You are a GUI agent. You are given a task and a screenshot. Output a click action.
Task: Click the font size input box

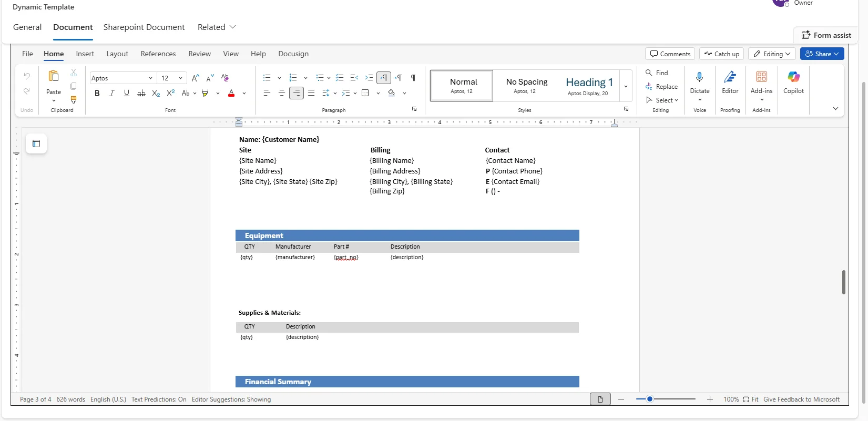[168, 78]
